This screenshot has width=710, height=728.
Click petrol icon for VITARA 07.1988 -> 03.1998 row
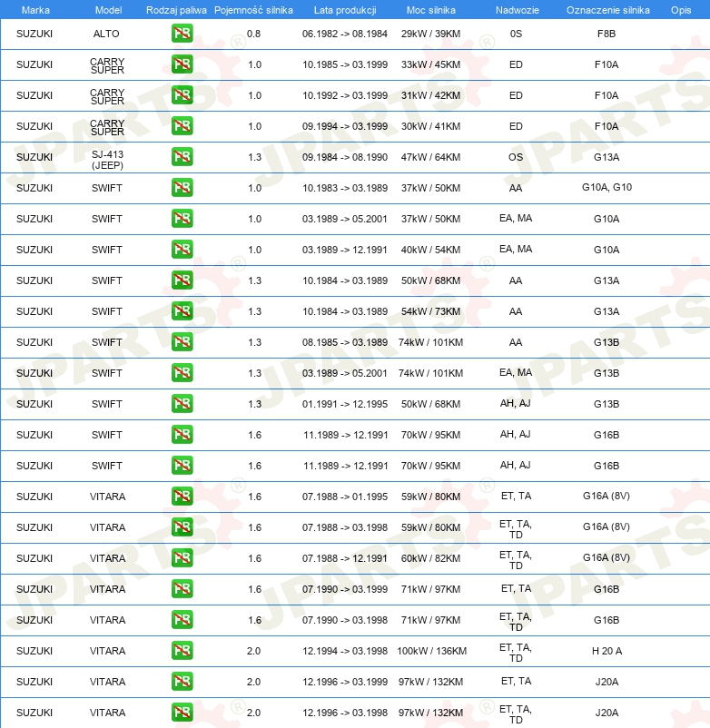pos(182,527)
